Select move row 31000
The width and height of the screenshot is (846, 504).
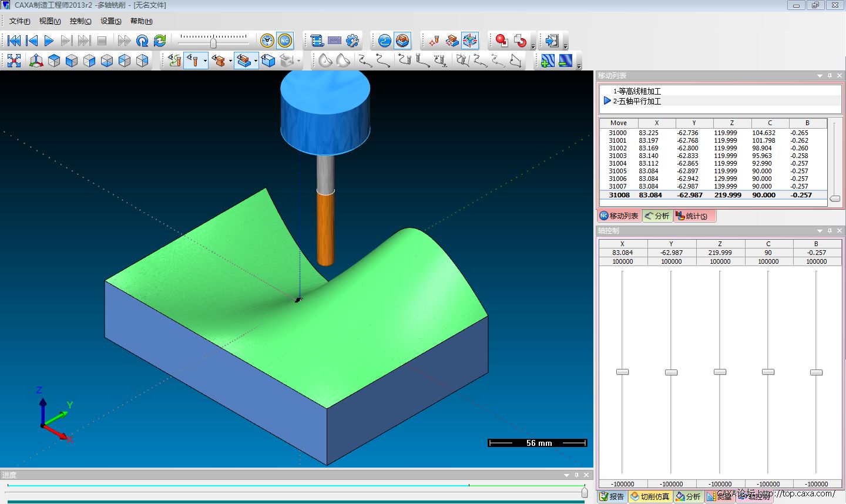point(713,133)
